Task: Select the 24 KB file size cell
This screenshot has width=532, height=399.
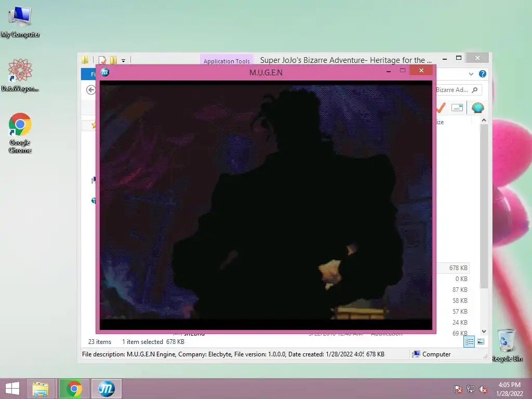Action: [460, 322]
